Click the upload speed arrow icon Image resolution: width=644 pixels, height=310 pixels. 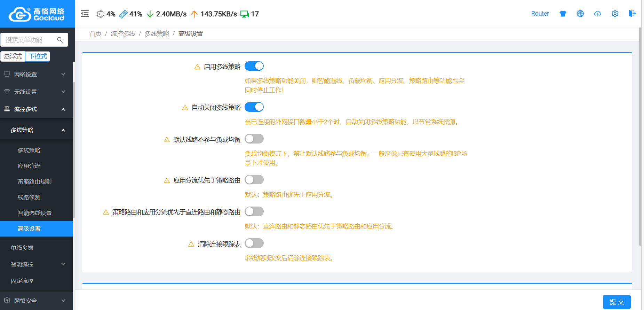194,14
